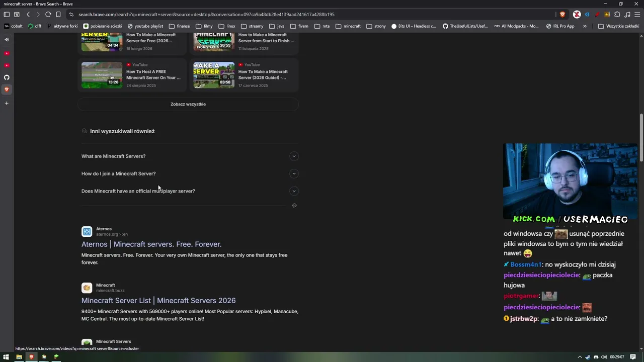The height and width of the screenshot is (362, 644).
Task: Open the "pobieranie sciezki" bookmark
Action: [x=103, y=26]
